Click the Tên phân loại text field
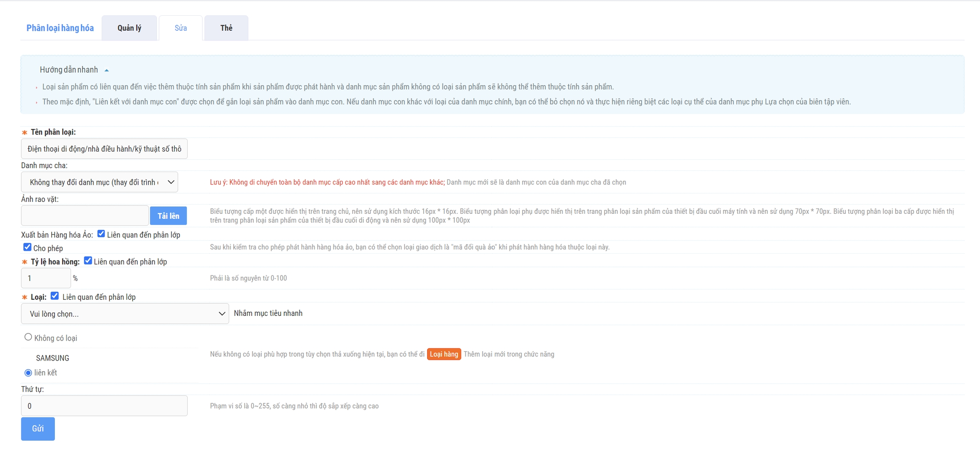 coord(104,149)
